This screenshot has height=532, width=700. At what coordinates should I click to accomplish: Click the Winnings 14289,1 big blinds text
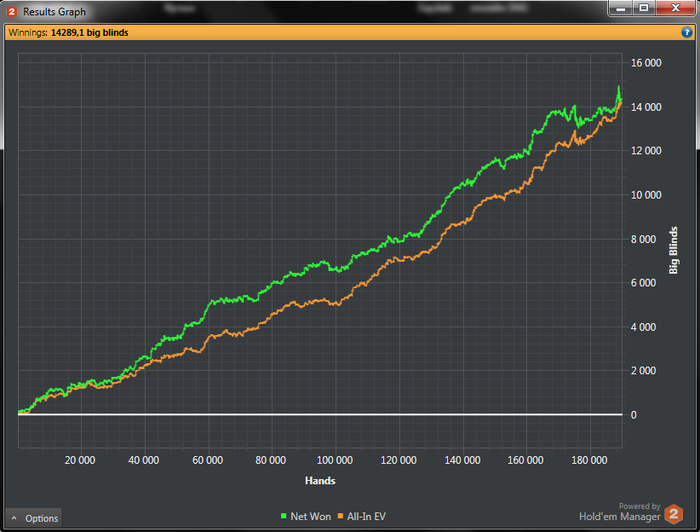click(68, 33)
